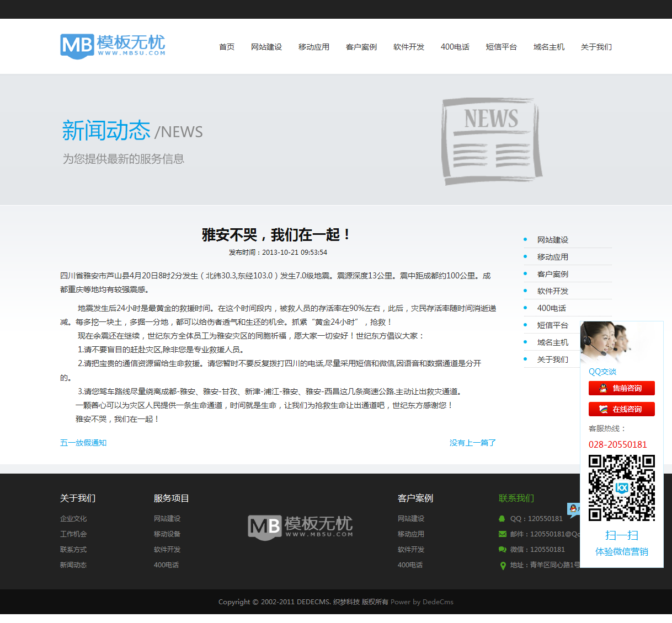Image resolution: width=672 pixels, height=623 pixels.
Task: Click the large NEWS newspaper banner icon
Action: (x=491, y=142)
